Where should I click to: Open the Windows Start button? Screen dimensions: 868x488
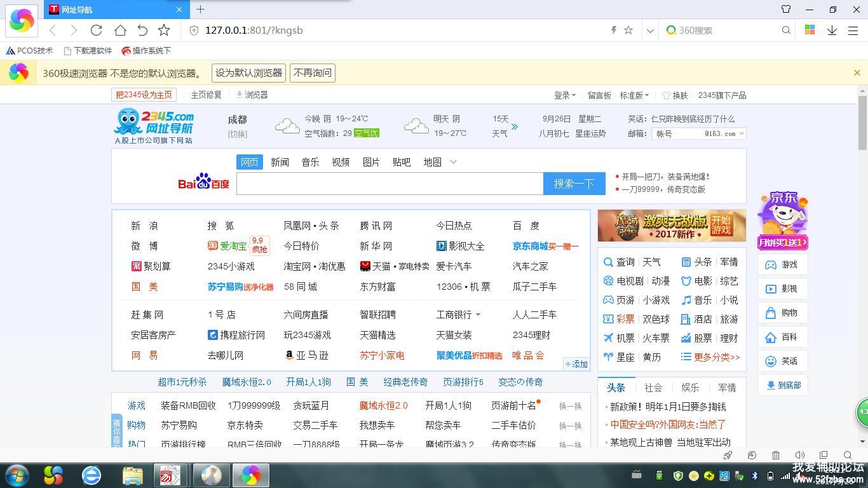point(16,475)
